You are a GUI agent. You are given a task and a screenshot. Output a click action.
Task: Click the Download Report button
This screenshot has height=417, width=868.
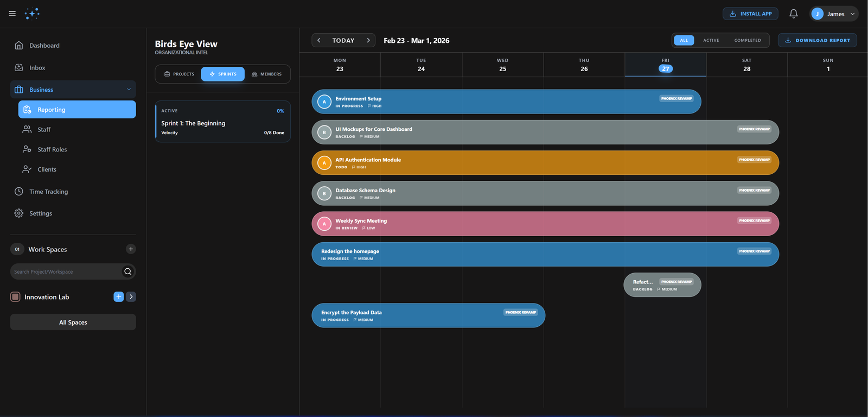[817, 40]
